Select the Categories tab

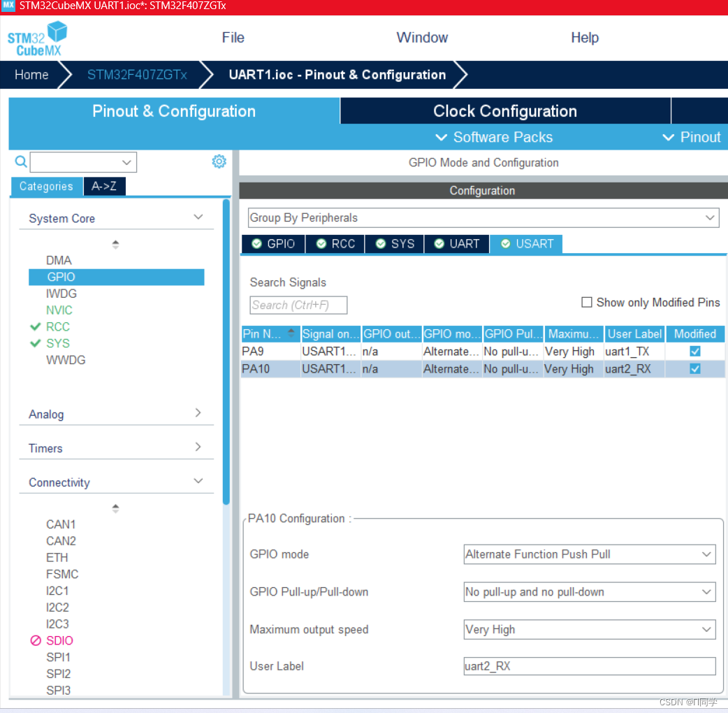pyautogui.click(x=46, y=186)
